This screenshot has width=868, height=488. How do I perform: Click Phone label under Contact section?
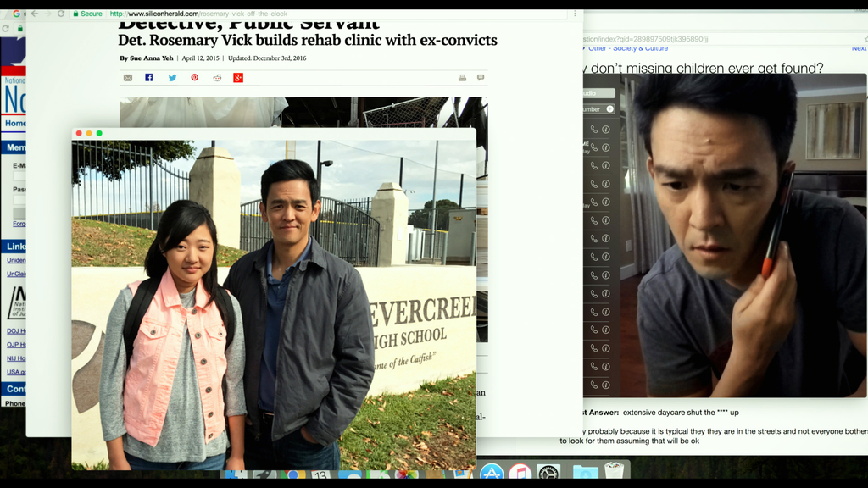click(x=15, y=403)
